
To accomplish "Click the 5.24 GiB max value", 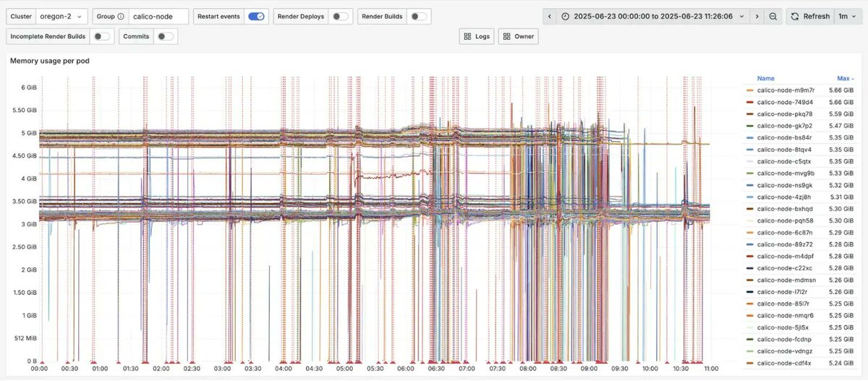I will 841,363.
